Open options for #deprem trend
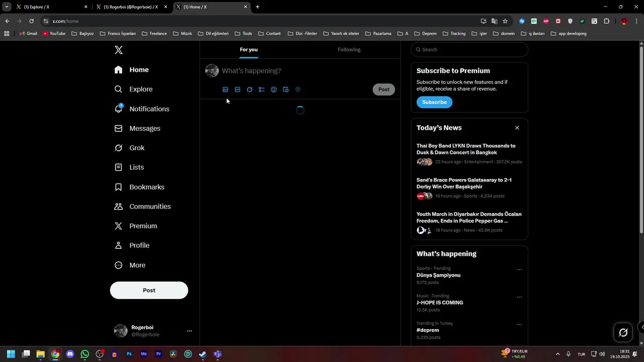The width and height of the screenshot is (644, 362). (x=519, y=325)
